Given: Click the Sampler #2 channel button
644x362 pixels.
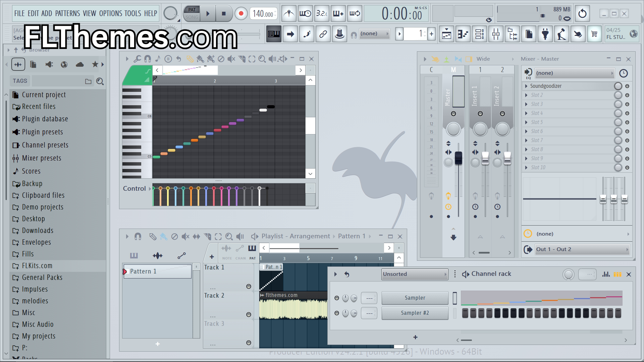Looking at the screenshot, I should pyautogui.click(x=415, y=313).
